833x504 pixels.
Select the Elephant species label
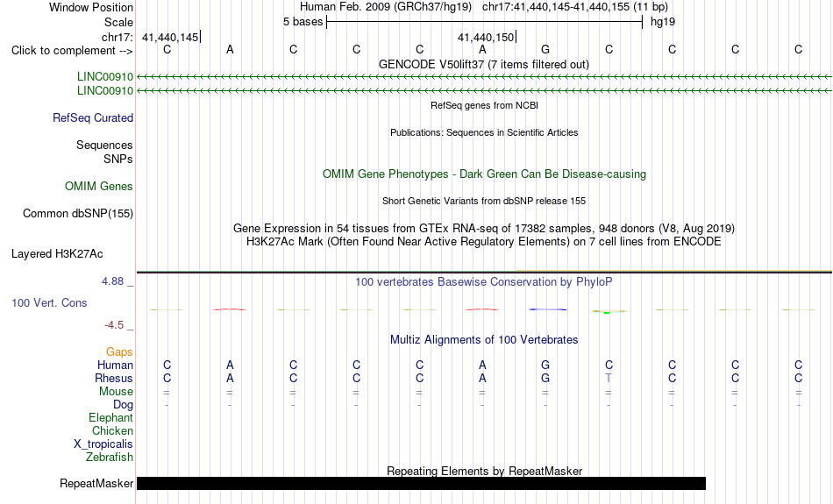[111, 417]
